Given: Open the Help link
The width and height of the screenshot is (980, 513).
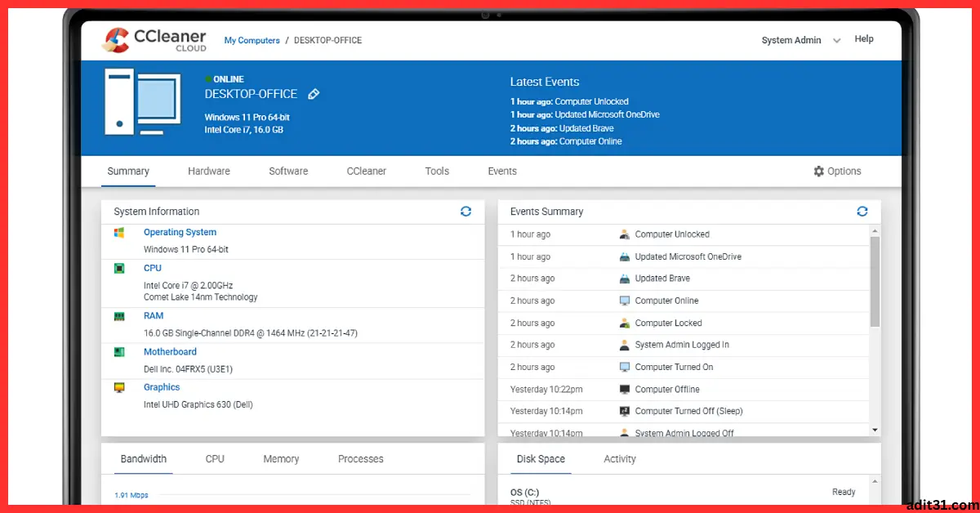Looking at the screenshot, I should (864, 38).
